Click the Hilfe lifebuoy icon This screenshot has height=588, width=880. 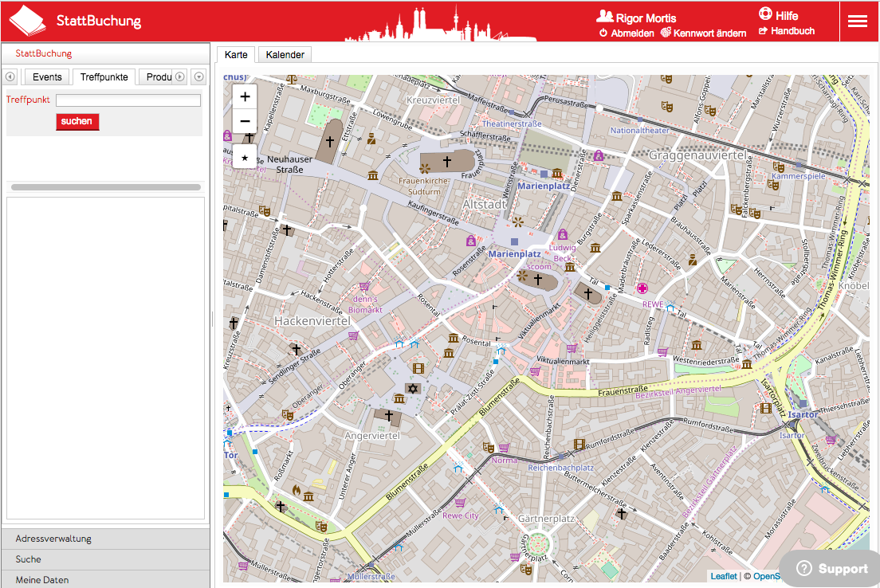[x=765, y=14]
